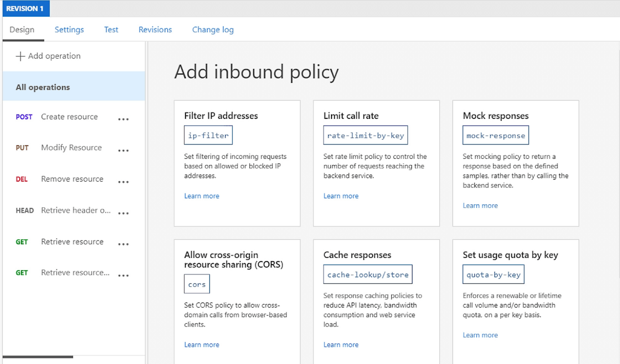Select All operations in the sidebar
This screenshot has width=620, height=364.
[x=43, y=87]
